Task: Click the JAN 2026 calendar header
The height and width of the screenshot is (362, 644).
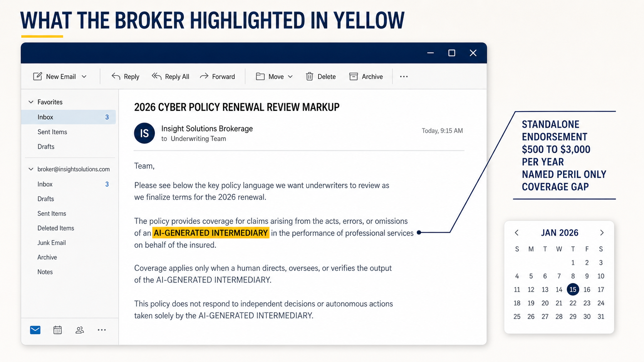Action: [560, 233]
